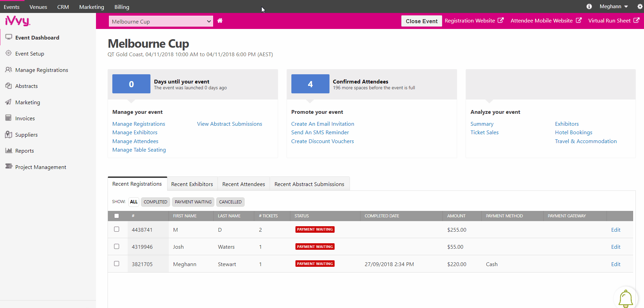
Task: Filter by PAYMENT WAITING registrations
Action: click(193, 202)
